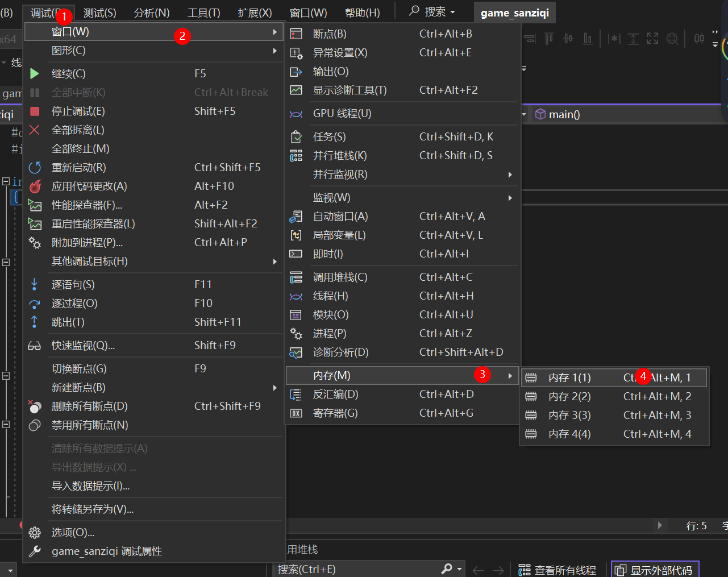Expand the 并行监视(R) submenu
This screenshot has height=577, width=728.
pos(510,175)
